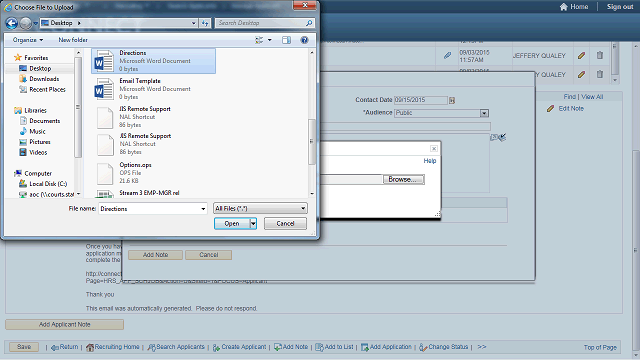Click the calendar icon next to Contact Date
This screenshot has height=360, width=640.
pos(452,100)
